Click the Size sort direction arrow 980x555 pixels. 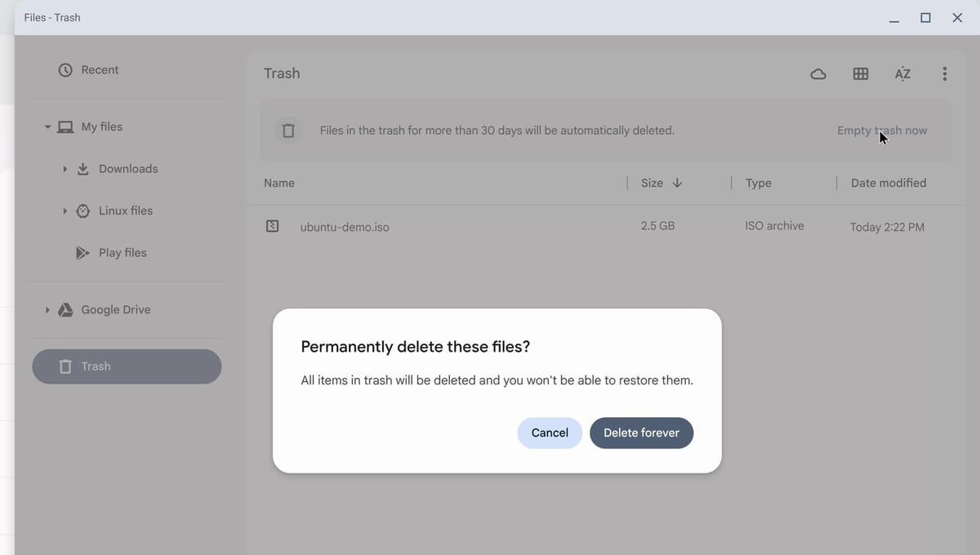tap(677, 183)
